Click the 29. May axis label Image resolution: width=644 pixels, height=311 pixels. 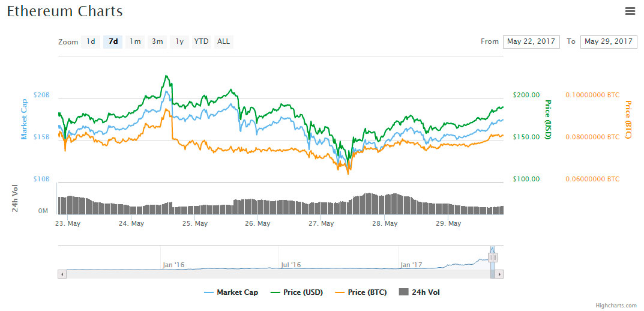(448, 224)
